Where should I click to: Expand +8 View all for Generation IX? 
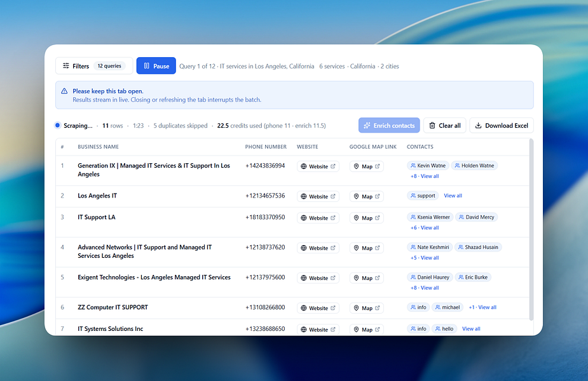click(x=425, y=176)
